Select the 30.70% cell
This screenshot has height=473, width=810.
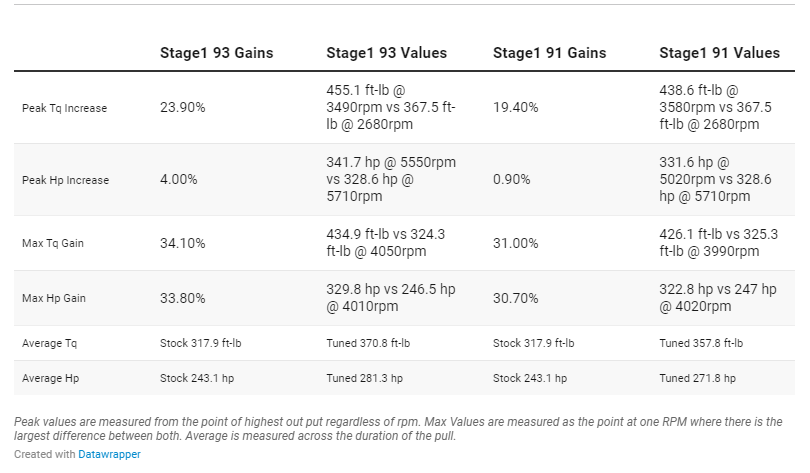(x=516, y=298)
